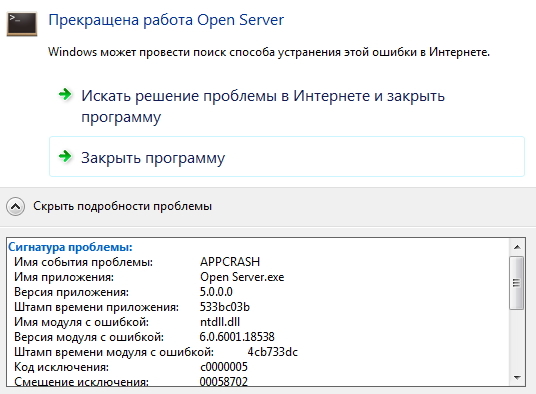Search online for solution and close program
The height and width of the screenshot is (394, 536).
pos(263,106)
